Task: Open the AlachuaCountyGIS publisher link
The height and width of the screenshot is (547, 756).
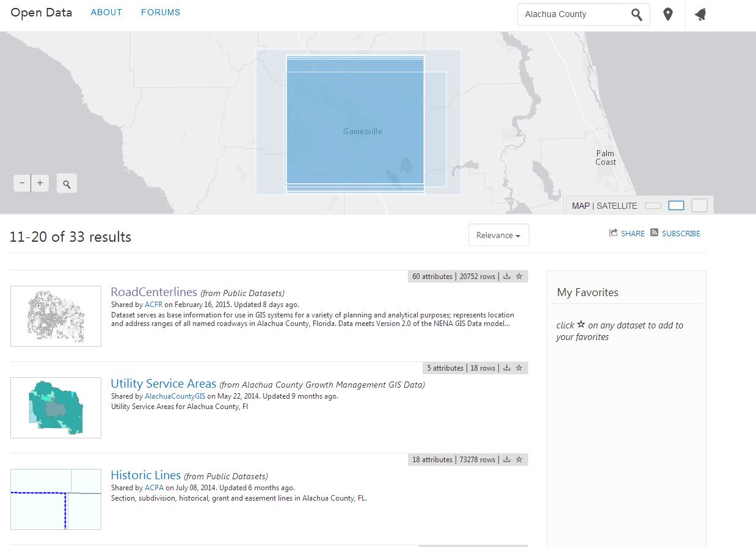Action: point(175,396)
